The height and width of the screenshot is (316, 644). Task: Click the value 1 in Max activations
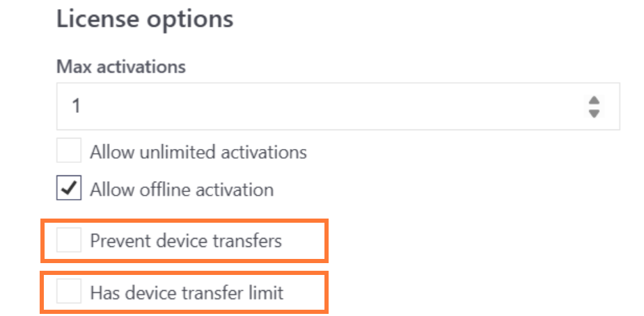coord(76,107)
